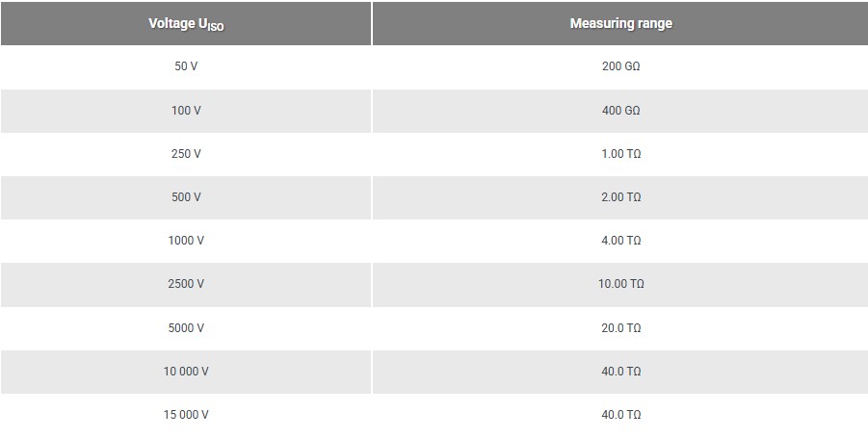This screenshot has width=868, height=438.
Task: Click the 500 V voltage cell
Action: pos(186,197)
